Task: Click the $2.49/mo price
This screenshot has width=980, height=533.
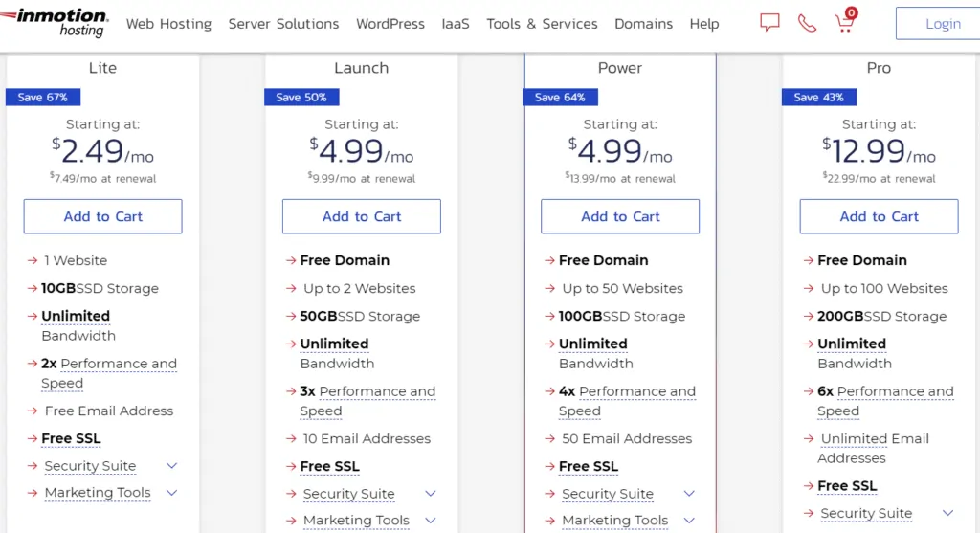Action: click(x=102, y=150)
